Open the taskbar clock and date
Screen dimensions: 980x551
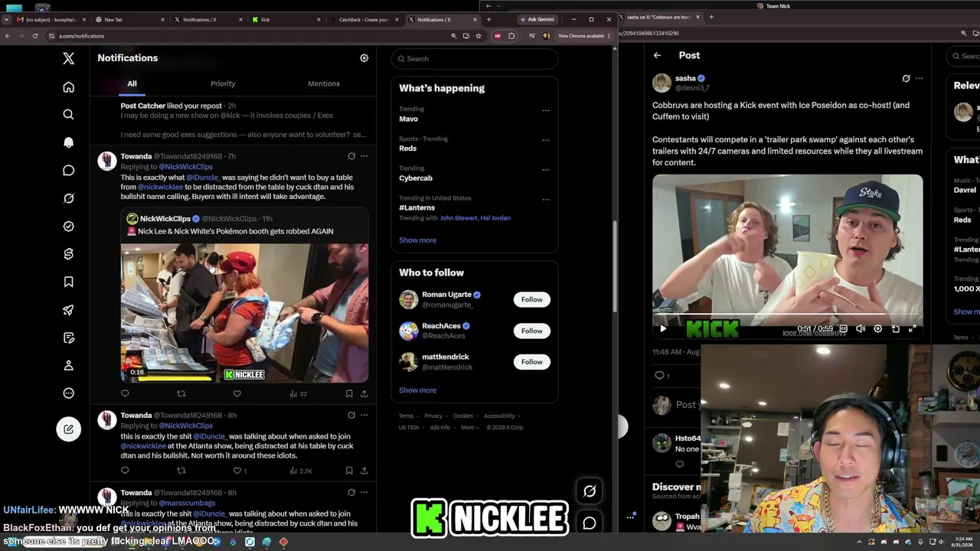pyautogui.click(x=962, y=542)
